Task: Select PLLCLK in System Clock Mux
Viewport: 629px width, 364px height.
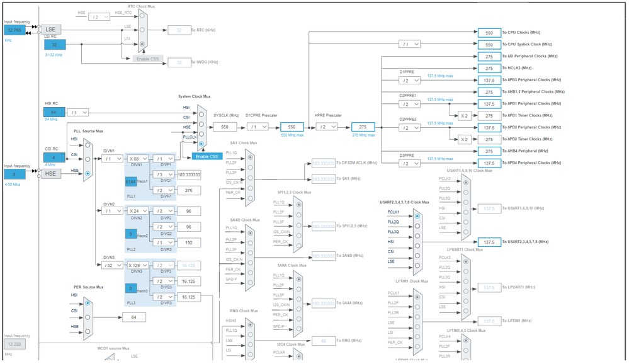Action: tap(201, 144)
